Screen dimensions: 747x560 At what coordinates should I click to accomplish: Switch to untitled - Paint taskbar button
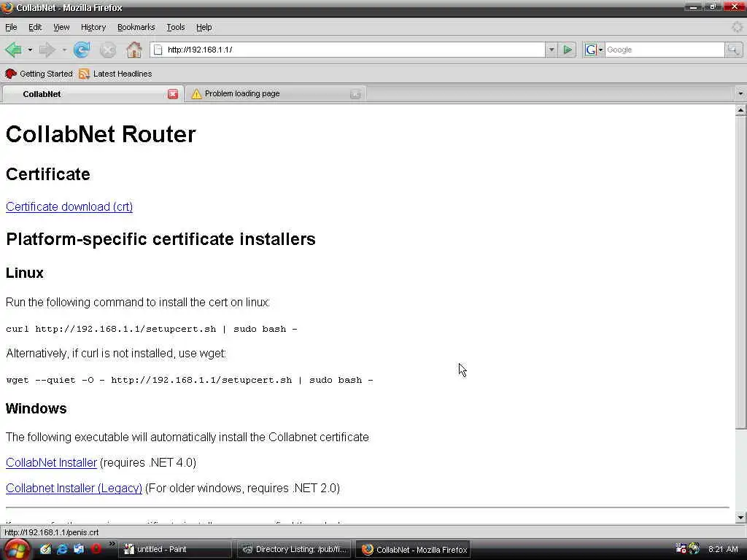coord(174,550)
